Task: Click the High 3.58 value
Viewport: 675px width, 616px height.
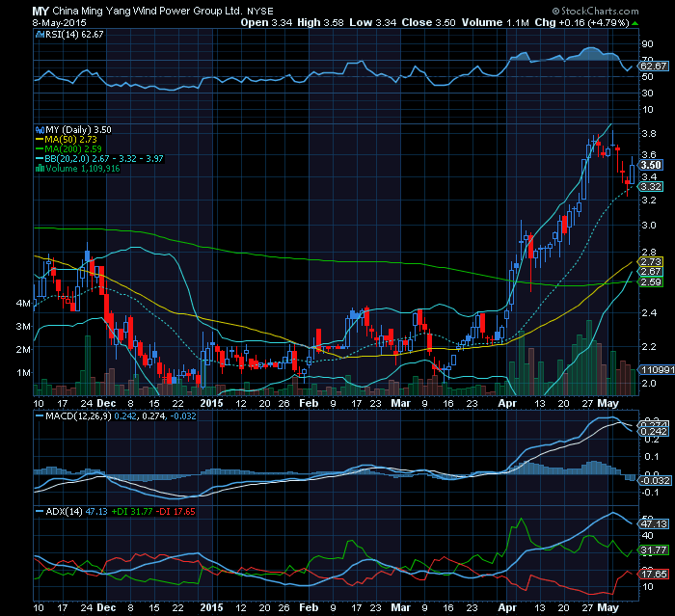Action: [x=320, y=22]
